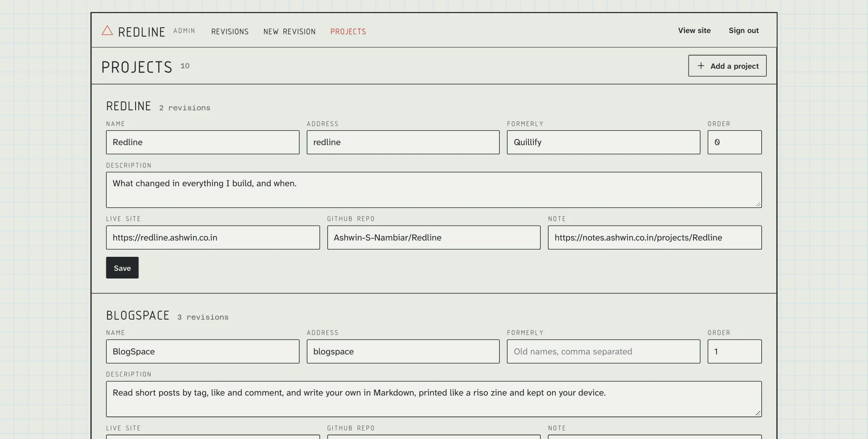Click the BLOGSPACE section heading
The image size is (868, 439).
coord(137,315)
